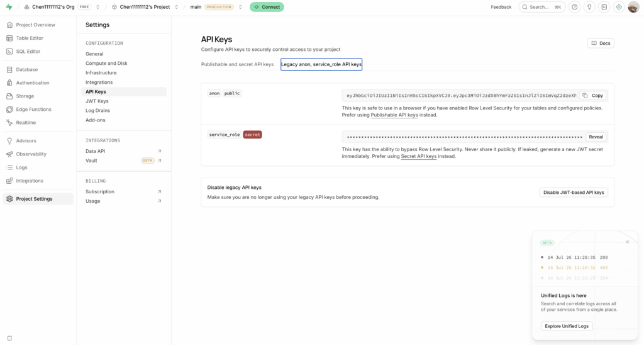Click Chen11111112's Org breadcrumb
The image size is (644, 345).
pos(53,7)
